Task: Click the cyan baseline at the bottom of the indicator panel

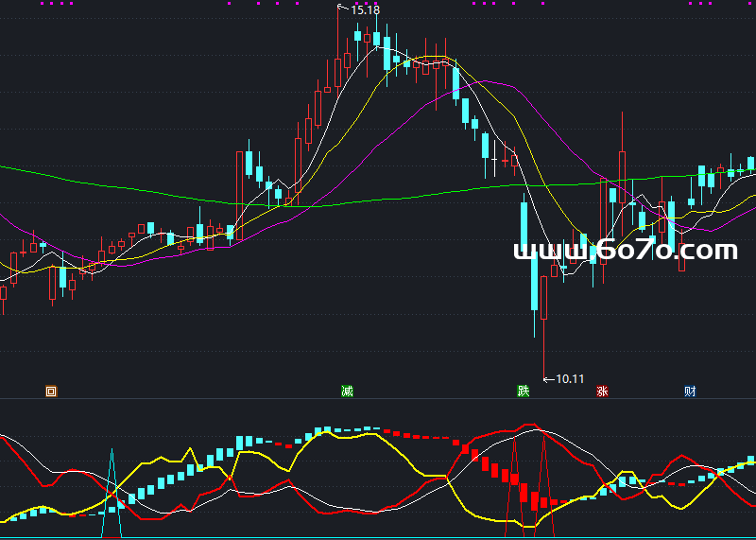Action: [378, 537]
